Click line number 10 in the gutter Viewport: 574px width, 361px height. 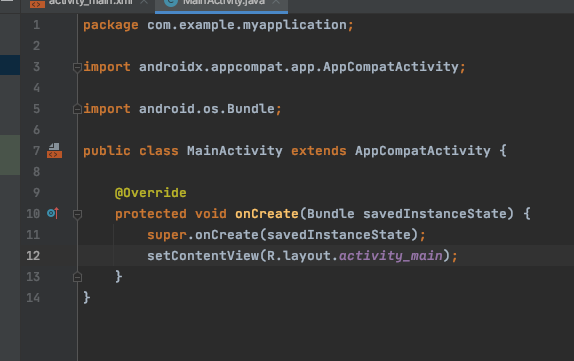tap(33, 213)
